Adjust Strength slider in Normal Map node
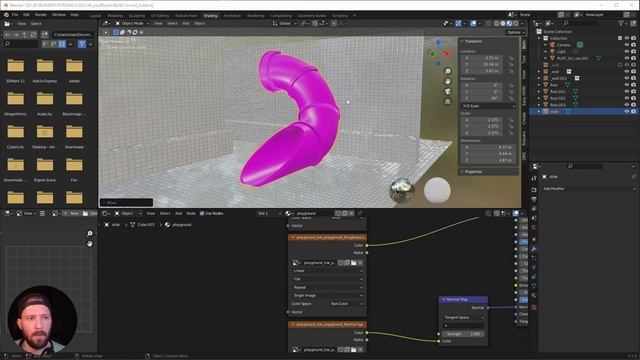The height and width of the screenshot is (360, 640). (463, 334)
